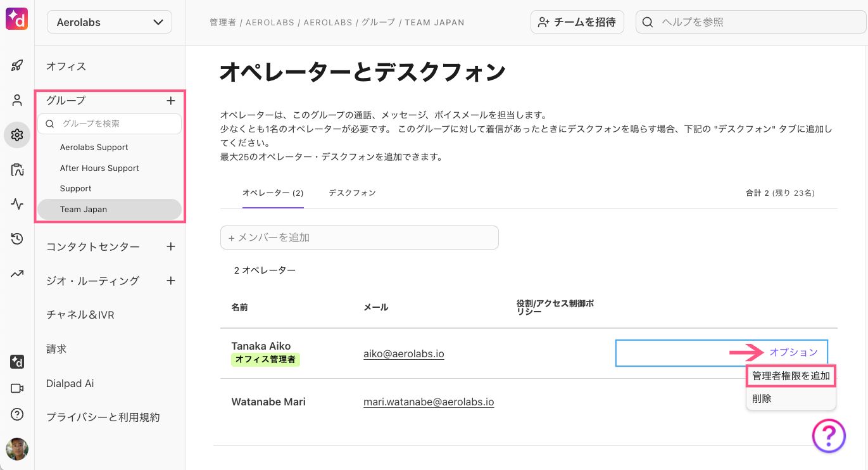Add geo routing with plus icon
Screen dimensions: 868x470
(170, 281)
